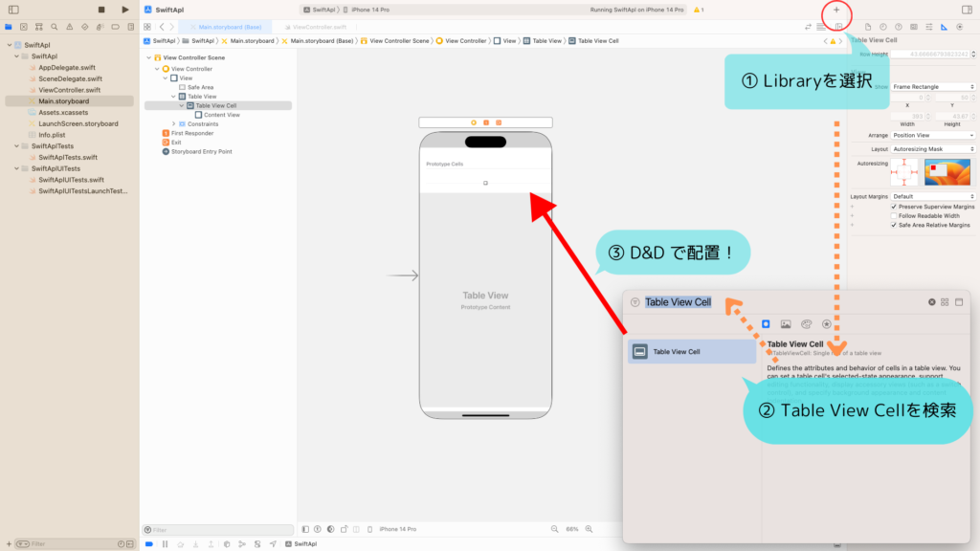Stop the running SwiftApI app

[x=101, y=10]
